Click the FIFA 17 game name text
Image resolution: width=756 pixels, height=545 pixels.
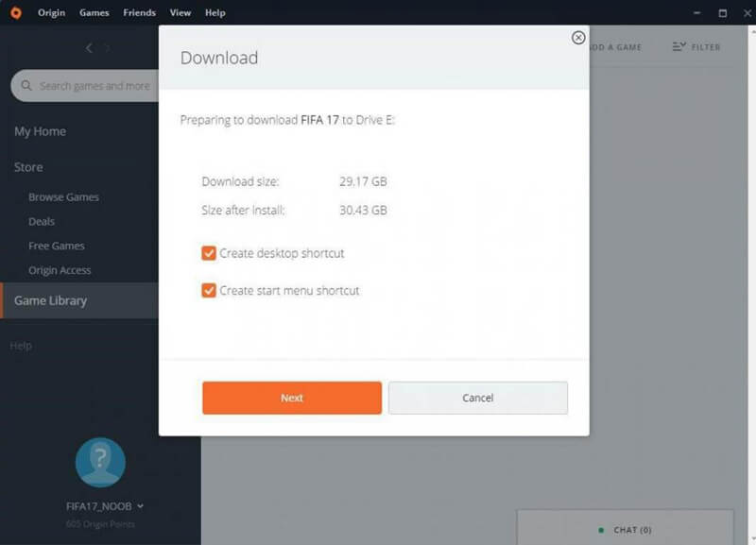click(x=319, y=120)
